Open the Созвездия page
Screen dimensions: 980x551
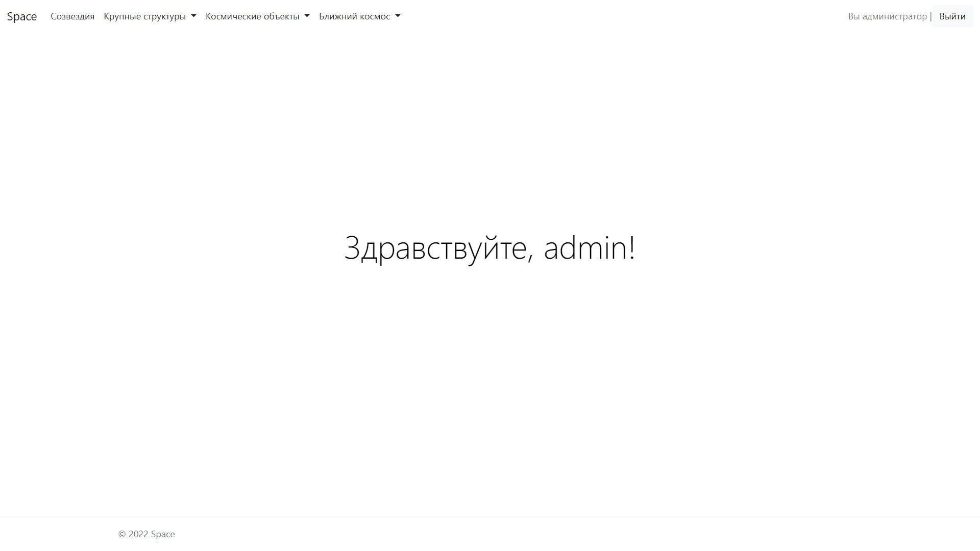72,16
